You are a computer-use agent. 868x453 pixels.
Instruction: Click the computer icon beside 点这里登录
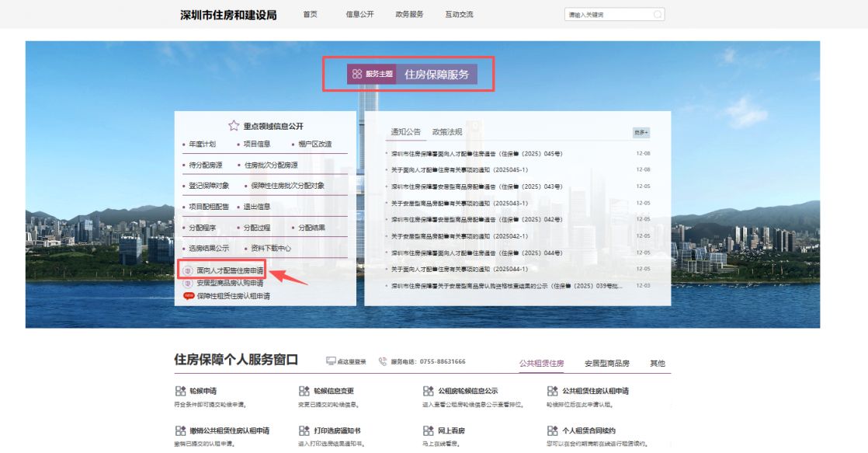click(332, 360)
